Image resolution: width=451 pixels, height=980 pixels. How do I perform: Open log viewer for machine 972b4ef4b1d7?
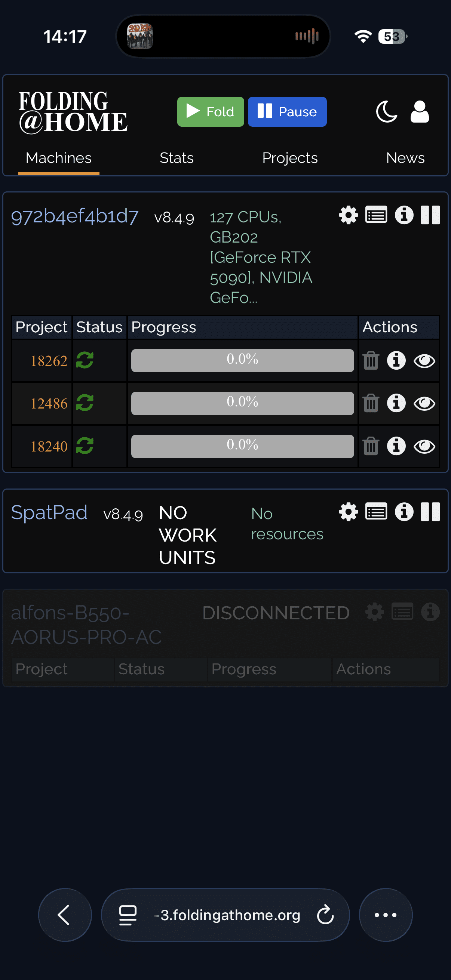(x=376, y=215)
